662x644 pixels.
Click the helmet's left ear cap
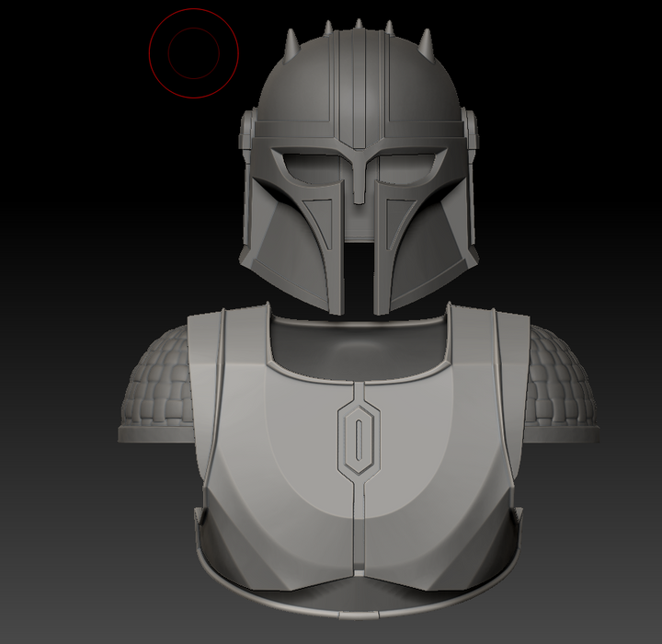tap(245, 133)
